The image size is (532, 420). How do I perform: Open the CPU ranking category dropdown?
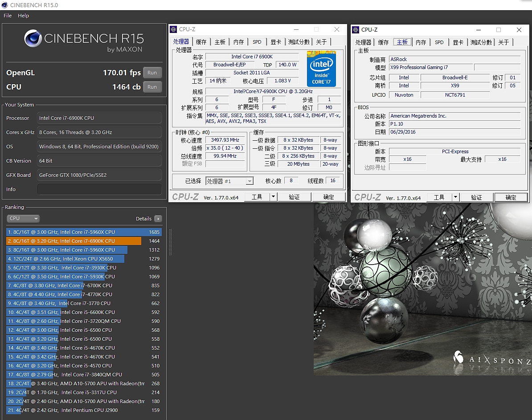(x=23, y=218)
